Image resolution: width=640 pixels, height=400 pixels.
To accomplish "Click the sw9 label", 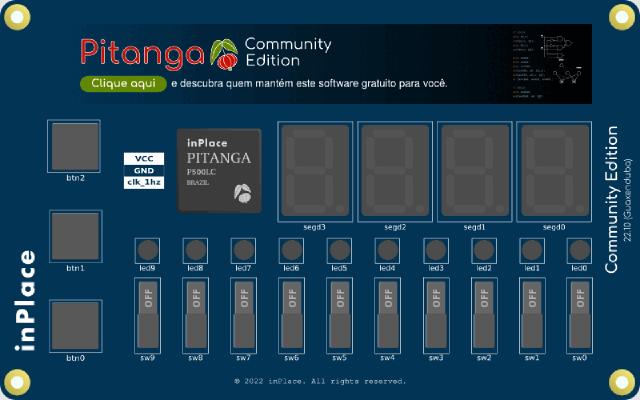I will point(147,358).
